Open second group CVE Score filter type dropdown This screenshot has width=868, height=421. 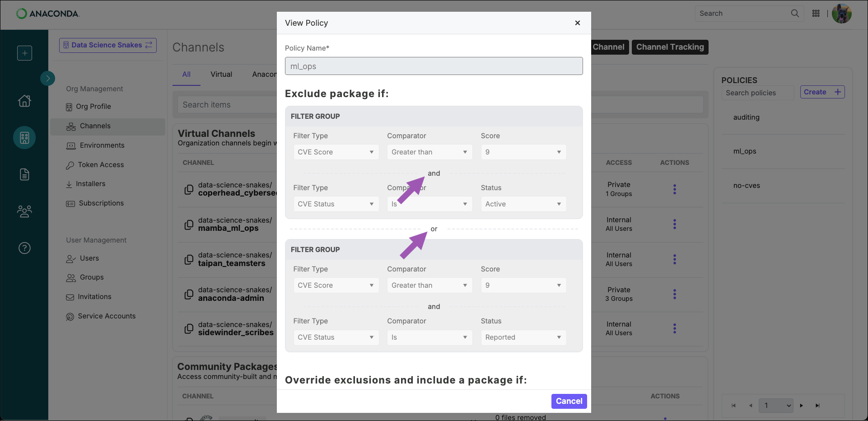tap(336, 285)
